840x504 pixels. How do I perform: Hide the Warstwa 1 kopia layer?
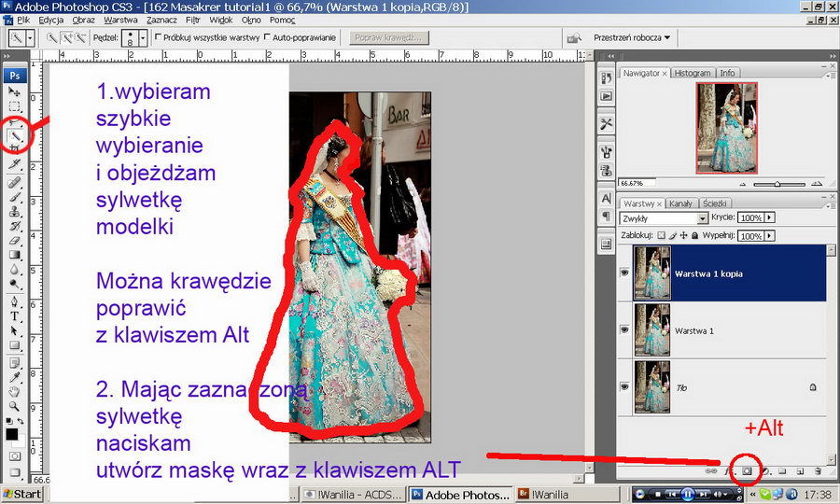point(624,272)
